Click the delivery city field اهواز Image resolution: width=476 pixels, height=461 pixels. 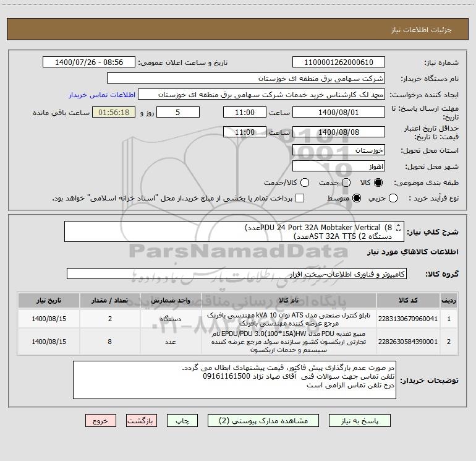pyautogui.click(x=339, y=166)
